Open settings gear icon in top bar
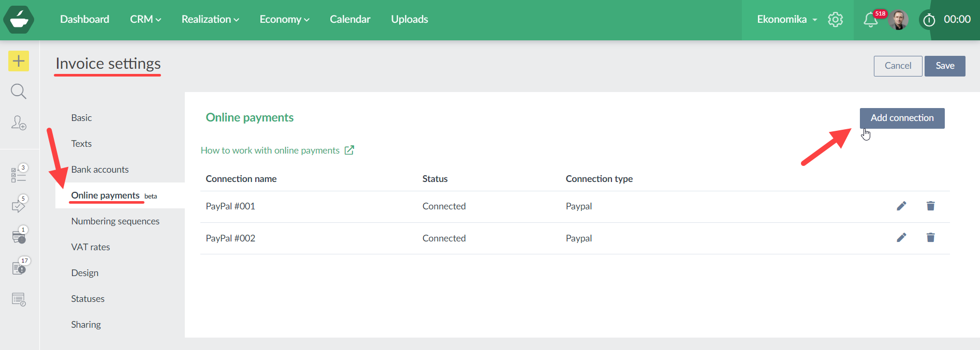Image resolution: width=980 pixels, height=350 pixels. 835,20
